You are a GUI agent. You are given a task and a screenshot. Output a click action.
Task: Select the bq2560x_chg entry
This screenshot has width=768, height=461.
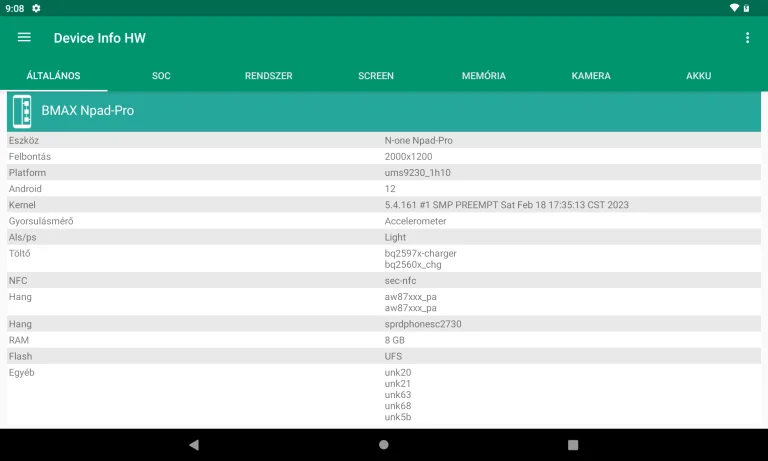click(413, 265)
